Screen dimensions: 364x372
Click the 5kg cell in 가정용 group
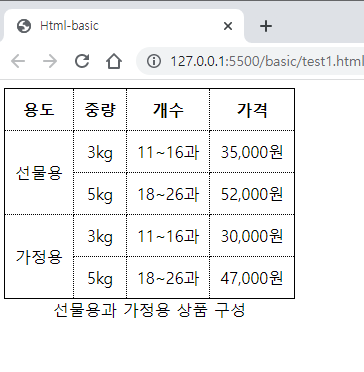pyautogui.click(x=100, y=278)
